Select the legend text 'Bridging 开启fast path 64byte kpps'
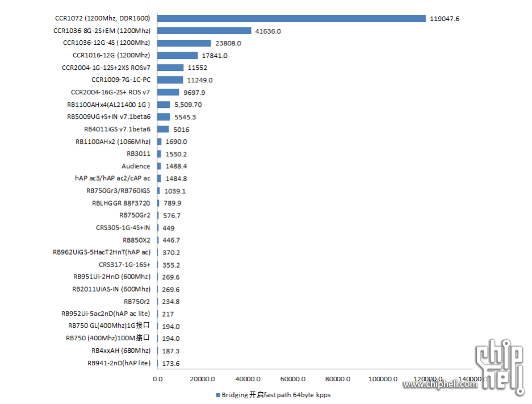This screenshot has height=404, width=532. [x=276, y=395]
